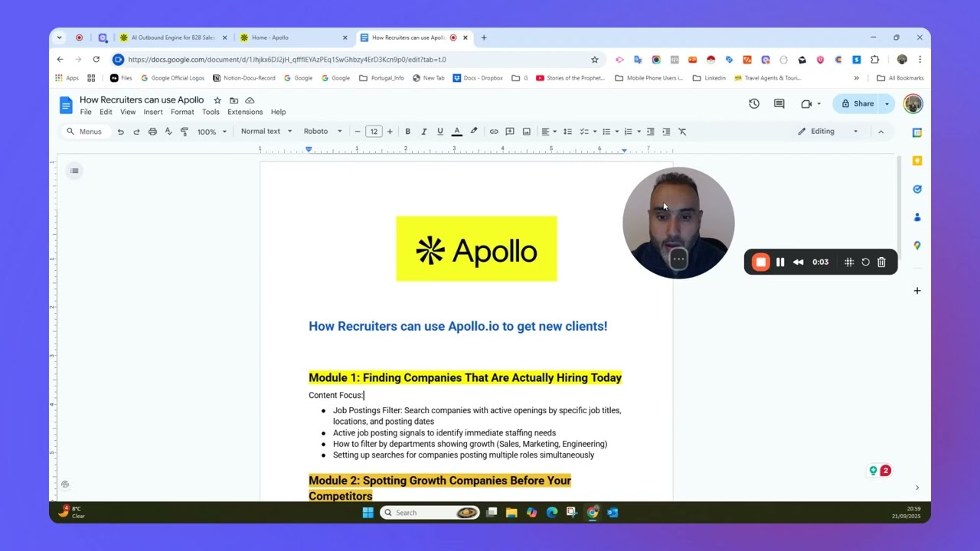Screen dimensions: 980x551
Task: Open the File menu
Action: tap(86, 112)
